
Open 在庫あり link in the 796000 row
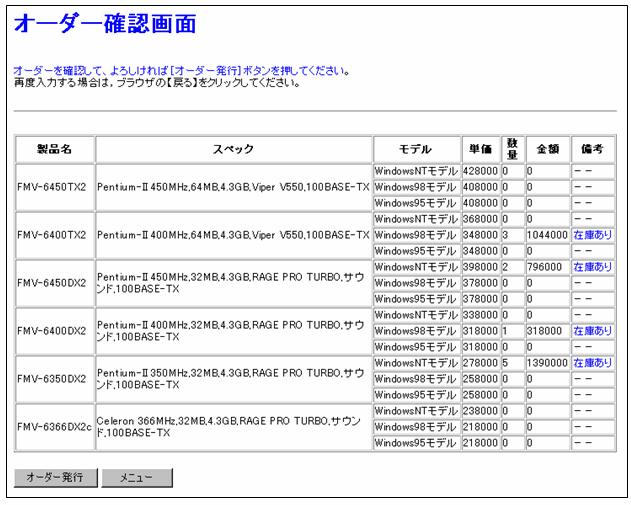click(592, 267)
